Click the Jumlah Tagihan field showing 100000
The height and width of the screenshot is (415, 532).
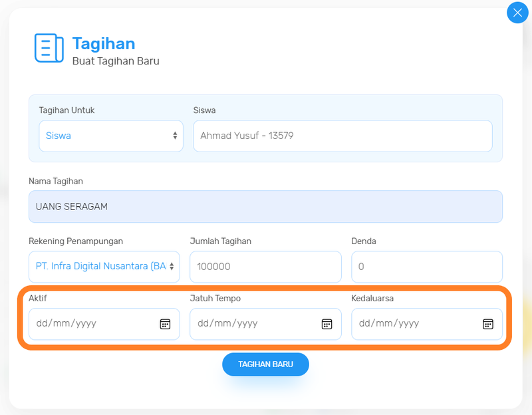click(x=265, y=267)
